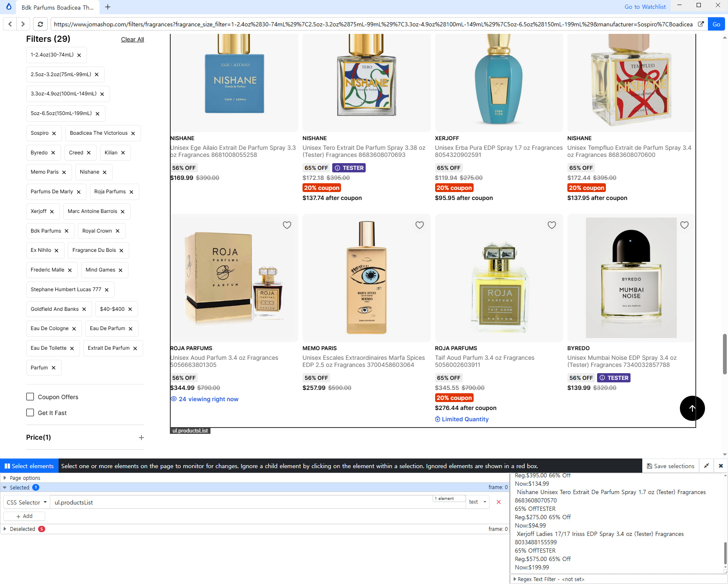Viewport: 728px width, 584px height.
Task: Remove the Byredo filter chip
Action: 53,153
